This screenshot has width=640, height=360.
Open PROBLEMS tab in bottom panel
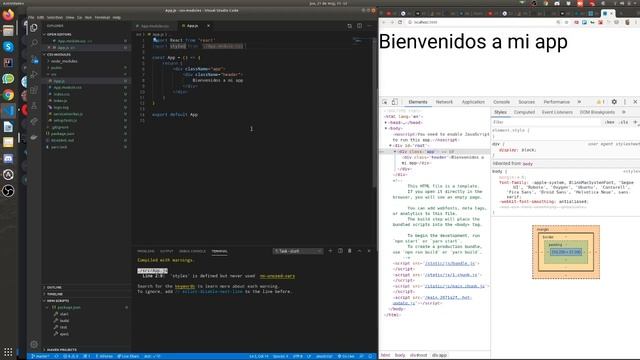146,251
